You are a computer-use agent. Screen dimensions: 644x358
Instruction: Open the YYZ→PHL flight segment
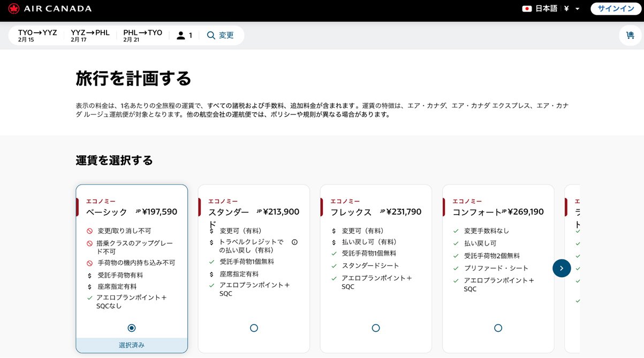point(90,35)
